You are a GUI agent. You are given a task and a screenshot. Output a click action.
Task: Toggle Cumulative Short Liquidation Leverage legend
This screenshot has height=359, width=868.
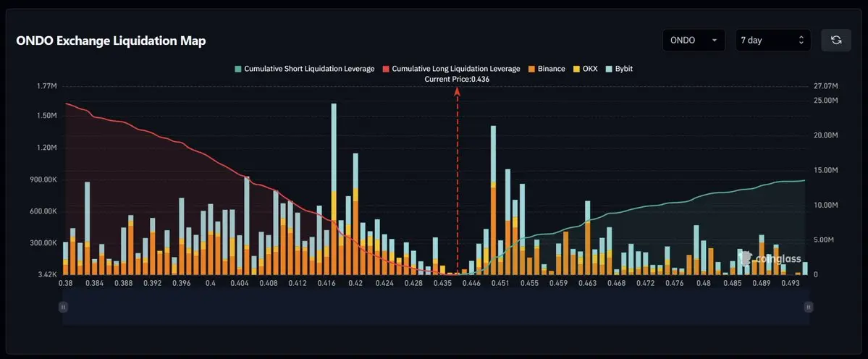pos(305,69)
